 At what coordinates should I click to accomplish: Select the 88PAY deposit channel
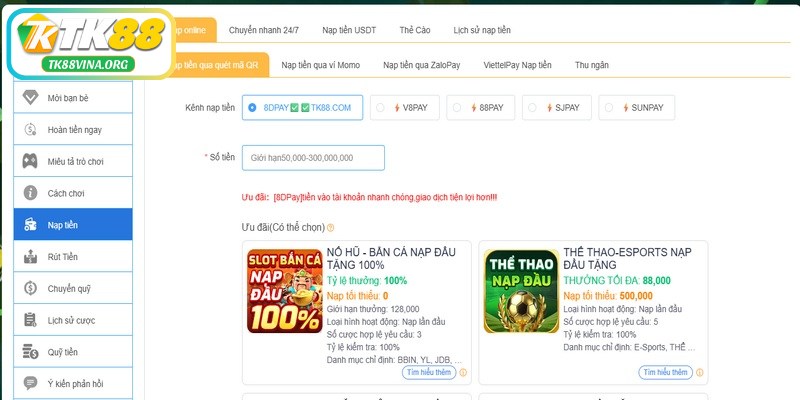click(x=481, y=108)
